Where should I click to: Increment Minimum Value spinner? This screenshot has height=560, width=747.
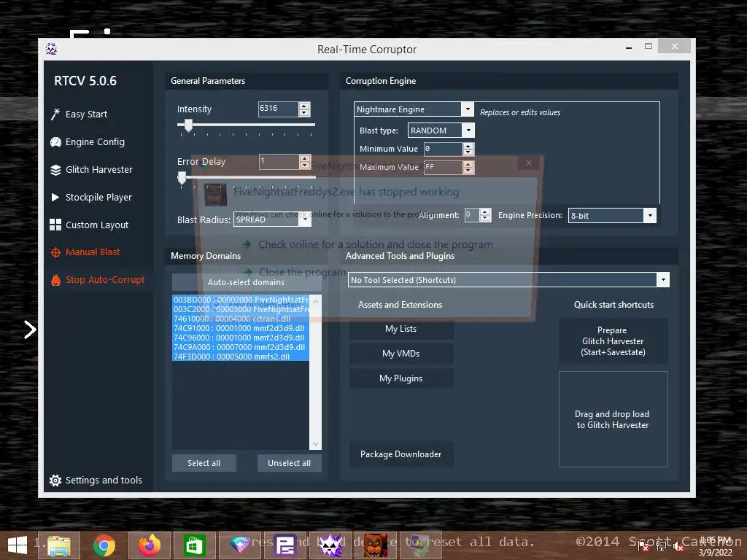point(468,146)
